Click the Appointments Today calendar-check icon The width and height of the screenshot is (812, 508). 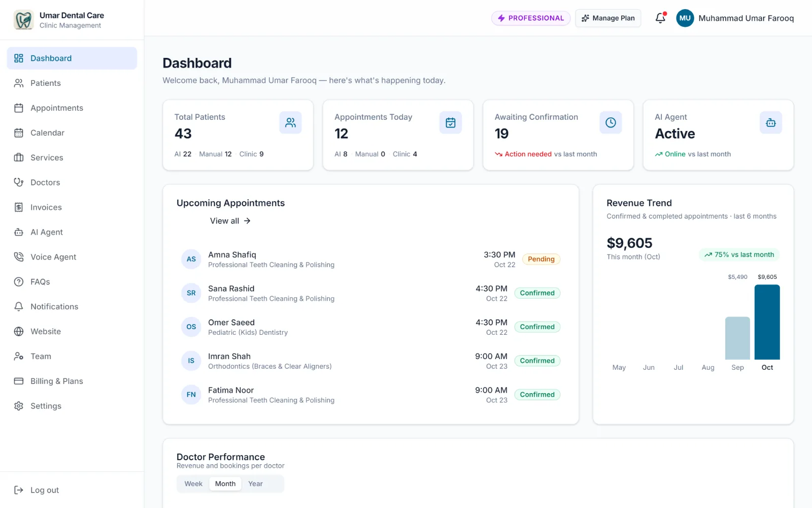pyautogui.click(x=450, y=122)
